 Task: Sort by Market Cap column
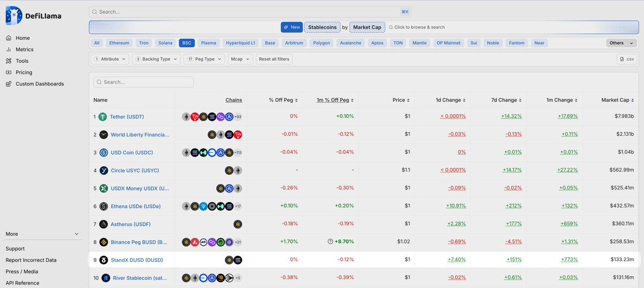[617, 100]
